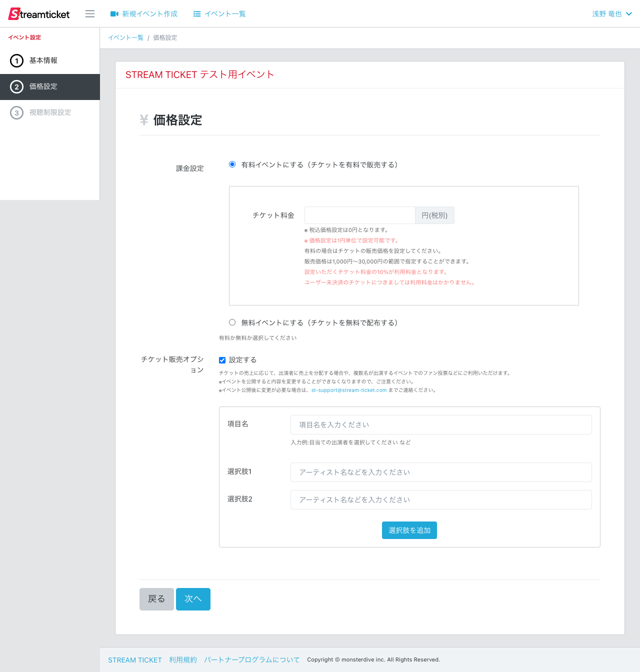Select the 有料イベントにする radio button
Screen dimensions: 640x672
point(232,164)
